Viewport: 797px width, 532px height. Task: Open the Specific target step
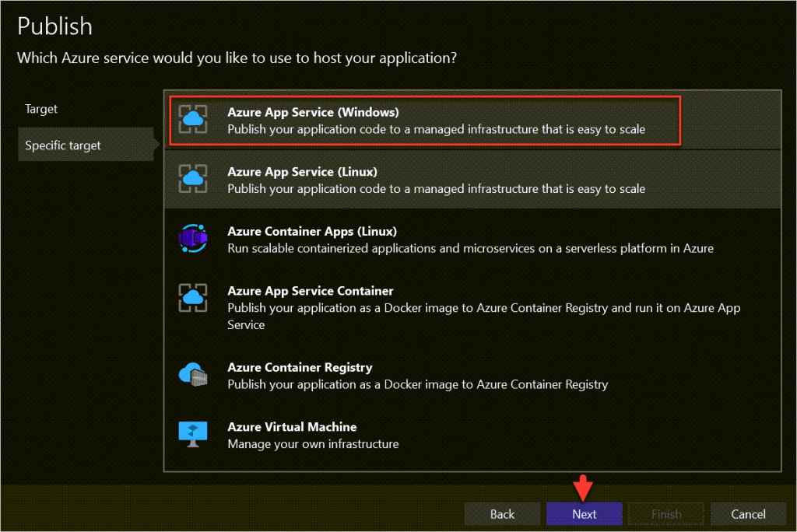click(86, 145)
